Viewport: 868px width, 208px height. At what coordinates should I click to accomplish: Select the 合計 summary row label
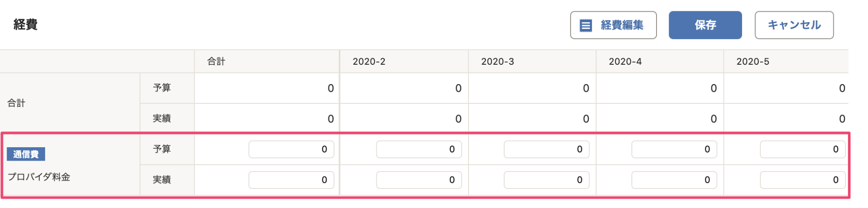[x=17, y=103]
